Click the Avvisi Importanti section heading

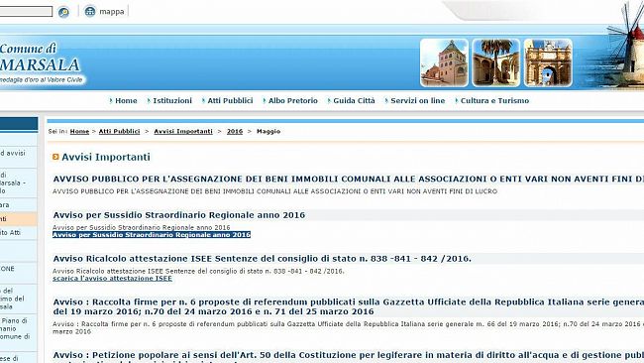click(106, 157)
